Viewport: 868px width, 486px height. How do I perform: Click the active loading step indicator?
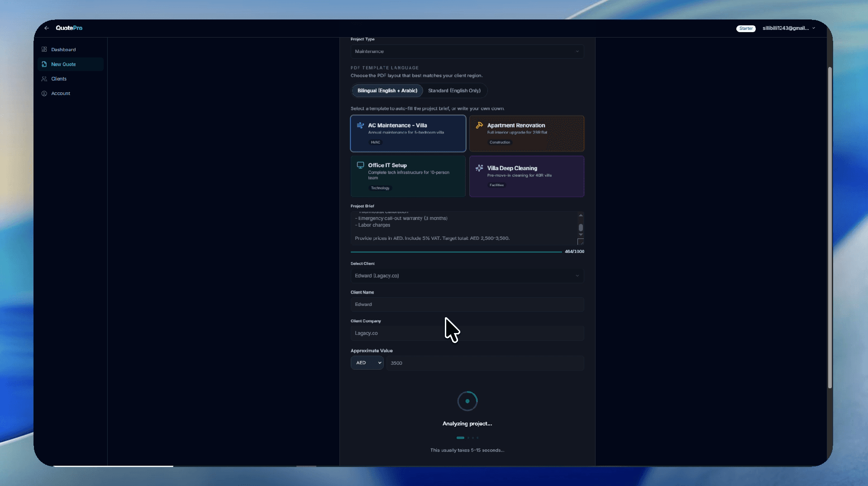pos(460,438)
